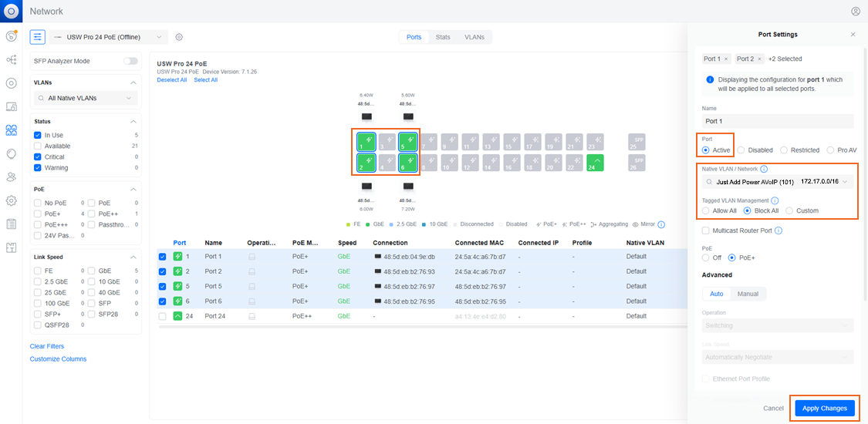Viewport: 868px width, 424px height.
Task: Open the Settings gear in sidebar
Action: click(11, 200)
